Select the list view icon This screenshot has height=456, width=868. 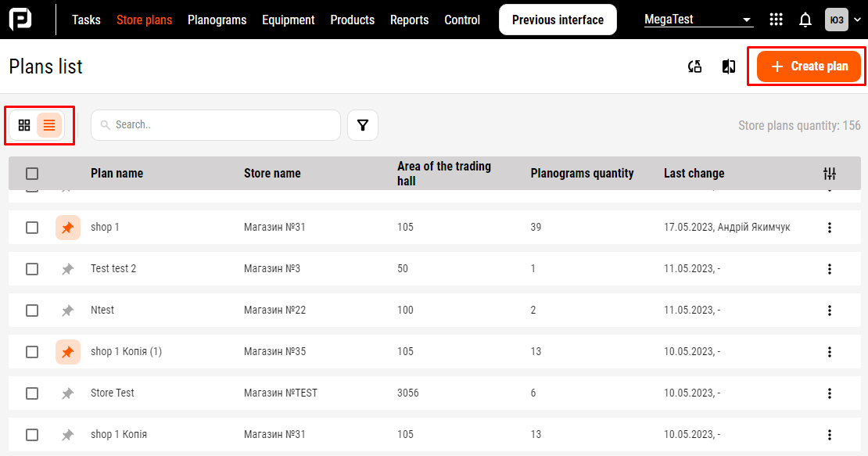[x=50, y=125]
